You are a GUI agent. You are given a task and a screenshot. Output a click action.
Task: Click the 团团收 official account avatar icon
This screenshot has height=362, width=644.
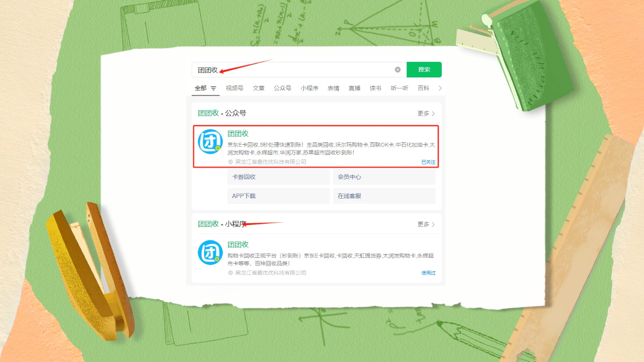click(x=210, y=142)
